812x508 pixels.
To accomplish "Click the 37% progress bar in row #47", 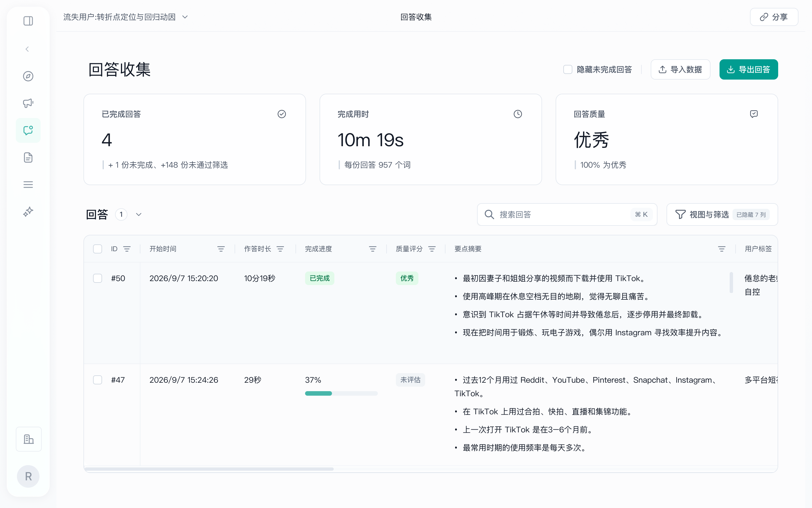I will 341,393.
